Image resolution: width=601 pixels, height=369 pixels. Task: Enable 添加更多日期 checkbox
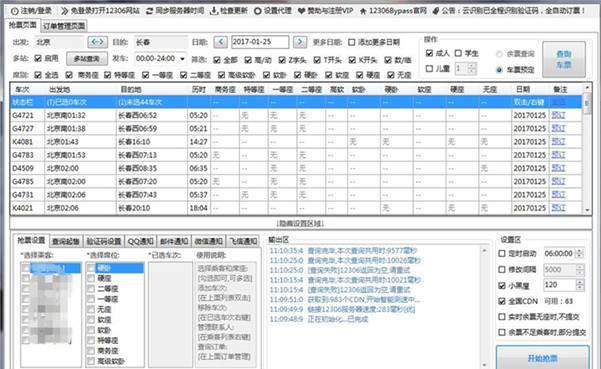click(x=351, y=42)
